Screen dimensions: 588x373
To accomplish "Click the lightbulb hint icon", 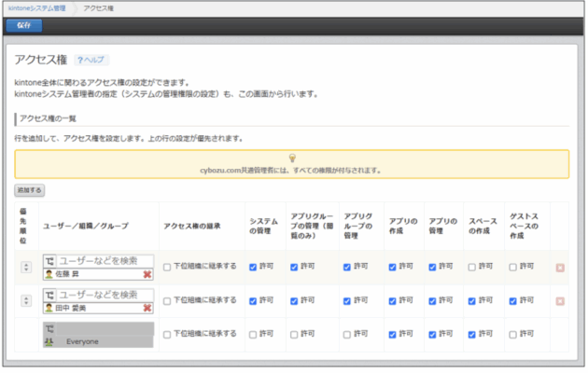I will pyautogui.click(x=291, y=157).
